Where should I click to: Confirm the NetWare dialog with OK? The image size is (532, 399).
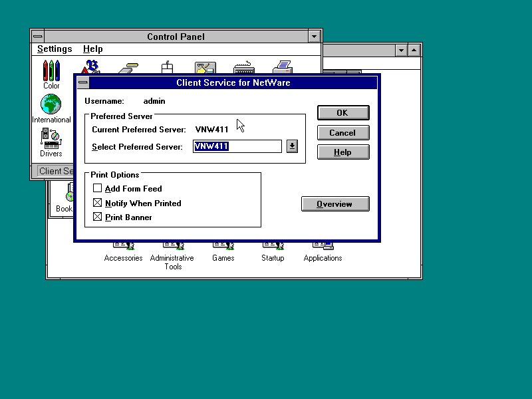pyautogui.click(x=343, y=112)
